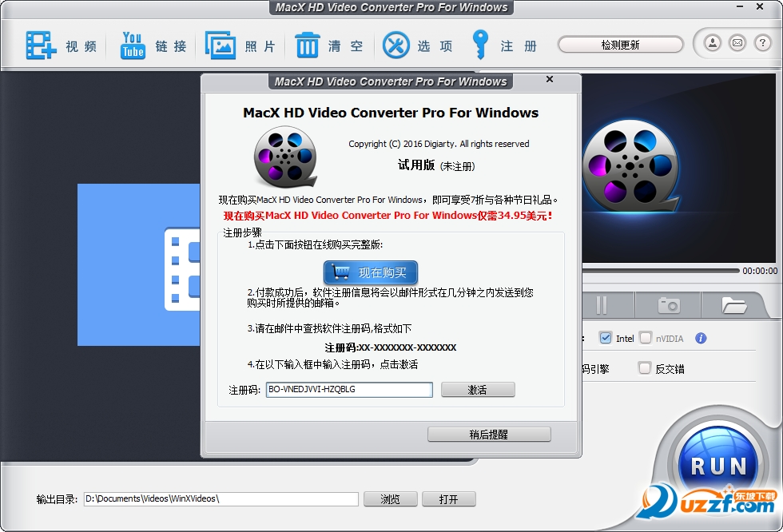Toggle the Intel hardware encoder checkbox
The width and height of the screenshot is (783, 532).
coord(606,338)
